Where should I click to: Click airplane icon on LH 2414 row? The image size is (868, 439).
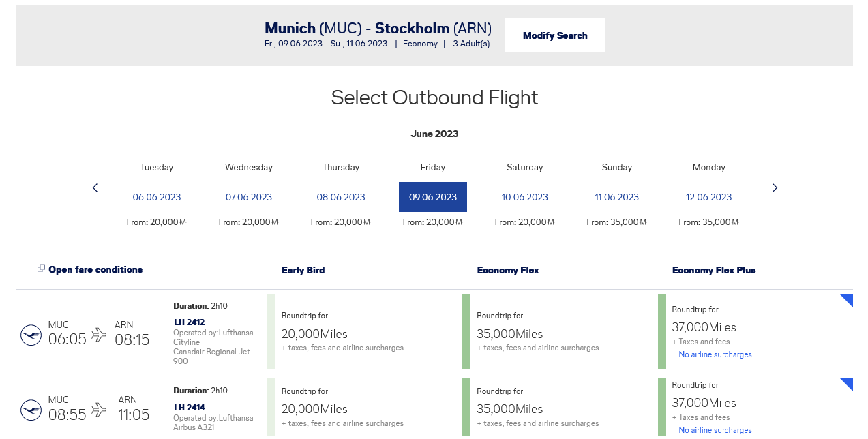(x=100, y=410)
